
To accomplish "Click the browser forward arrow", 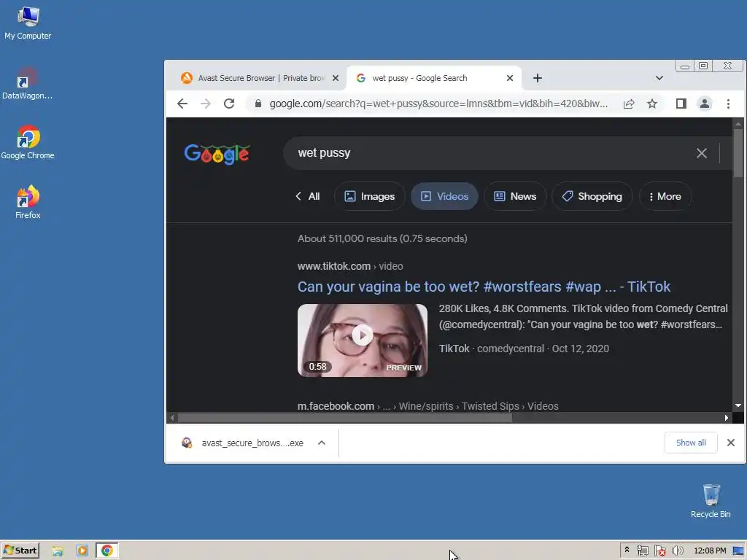I will pos(205,104).
